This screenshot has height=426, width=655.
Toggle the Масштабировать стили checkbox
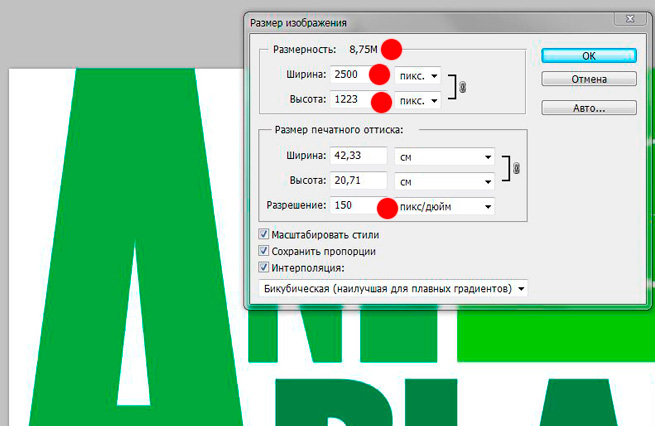click(264, 234)
